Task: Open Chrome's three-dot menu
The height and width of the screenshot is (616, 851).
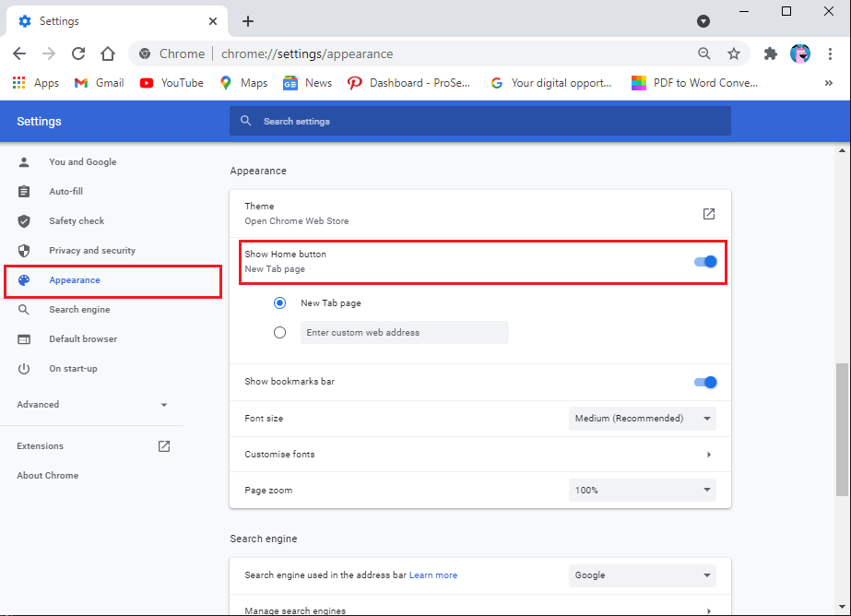Action: tap(830, 53)
